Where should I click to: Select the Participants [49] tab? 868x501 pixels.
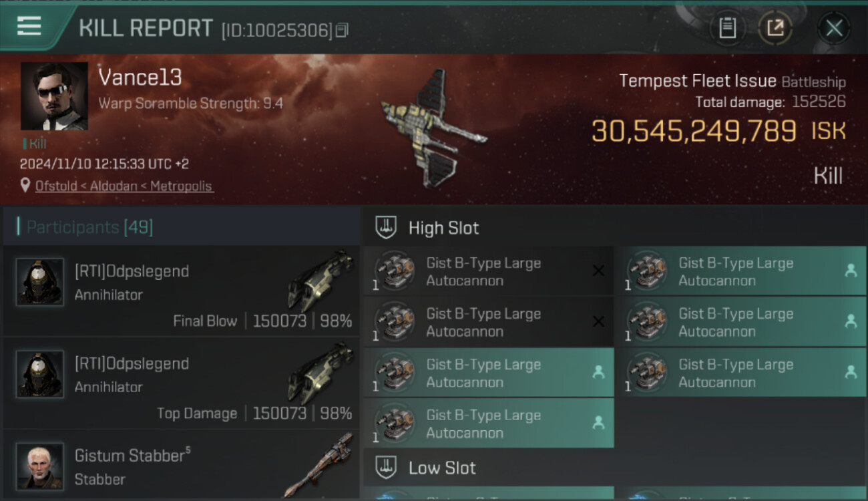click(x=90, y=227)
